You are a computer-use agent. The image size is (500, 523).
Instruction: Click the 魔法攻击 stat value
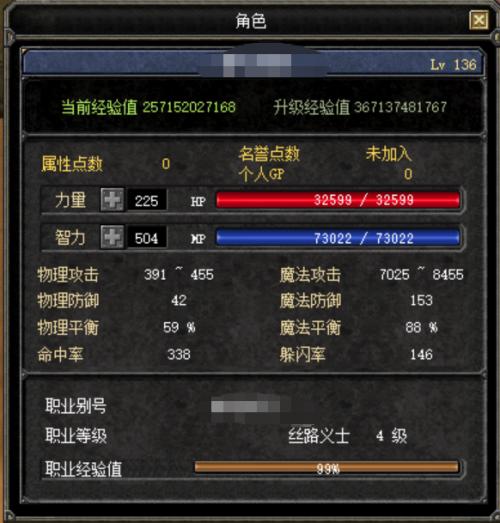(x=421, y=275)
